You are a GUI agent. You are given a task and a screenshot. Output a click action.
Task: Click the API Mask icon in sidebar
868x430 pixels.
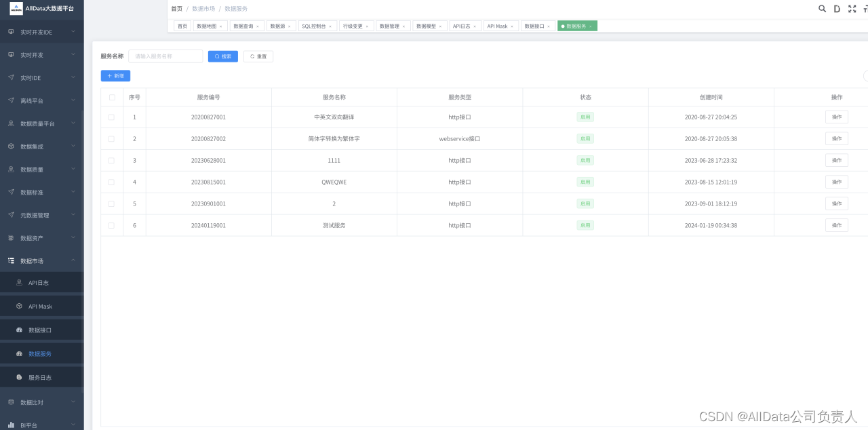19,307
